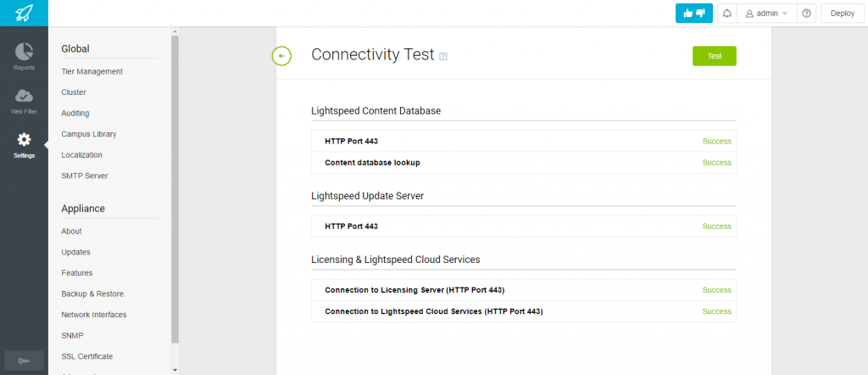Screen dimensions: 868x375
Task: Click Success status for Lightspeed Cloud Services
Action: (x=717, y=311)
